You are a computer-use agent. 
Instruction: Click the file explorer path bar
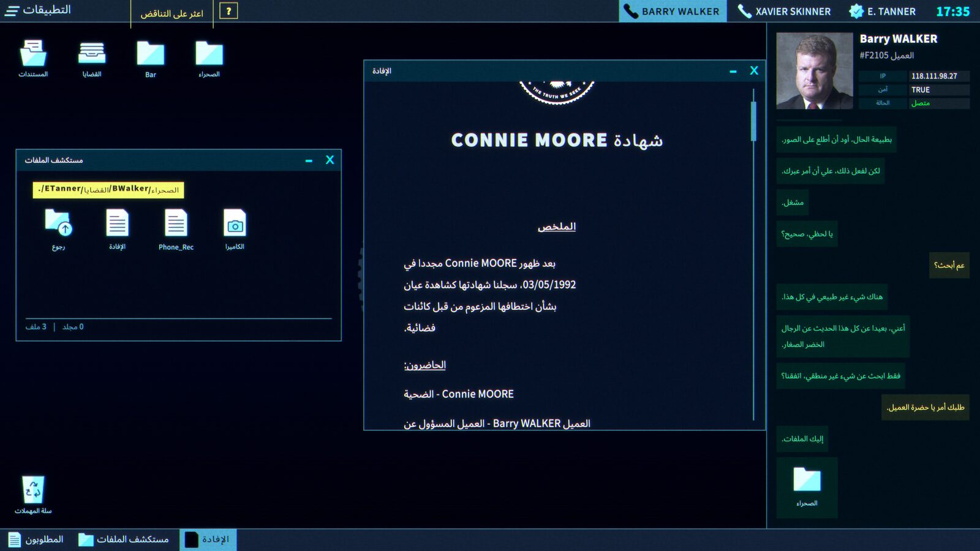click(x=108, y=190)
